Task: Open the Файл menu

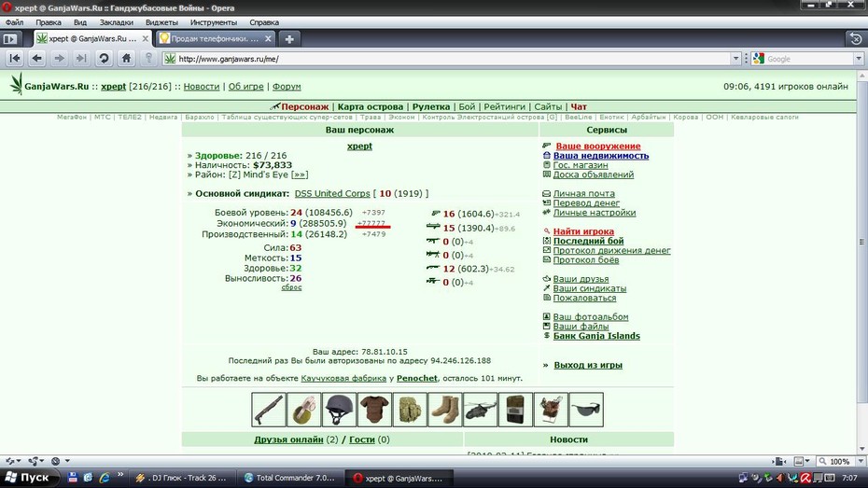Action: pyautogui.click(x=14, y=22)
